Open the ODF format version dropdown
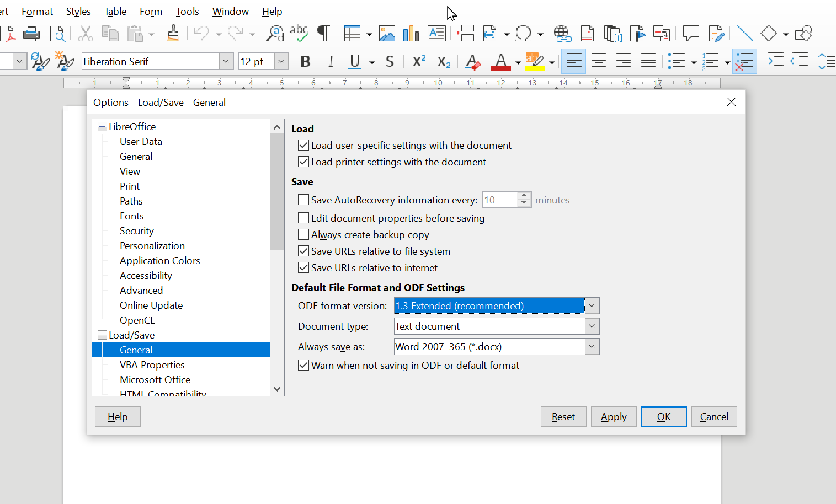This screenshot has height=504, width=836. pos(592,305)
